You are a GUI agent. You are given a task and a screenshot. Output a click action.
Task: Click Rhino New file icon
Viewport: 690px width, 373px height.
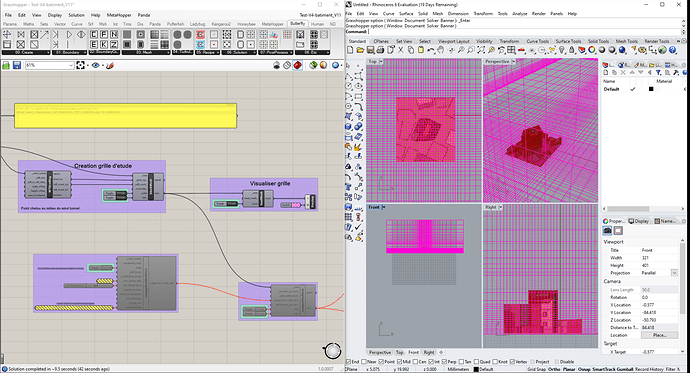pyautogui.click(x=351, y=50)
